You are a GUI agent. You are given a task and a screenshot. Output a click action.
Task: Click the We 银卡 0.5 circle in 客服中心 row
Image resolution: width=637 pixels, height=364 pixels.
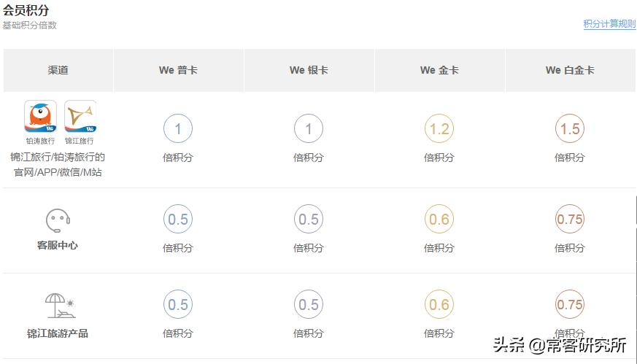[309, 220]
